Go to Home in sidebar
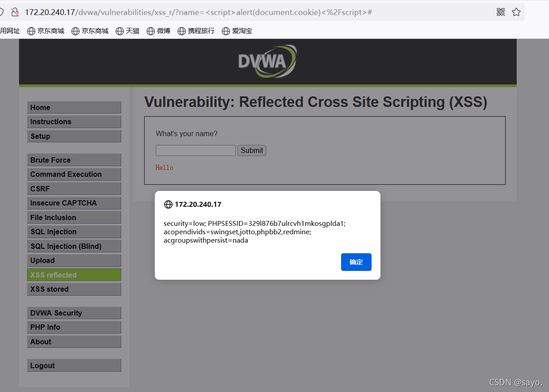 pos(74,107)
